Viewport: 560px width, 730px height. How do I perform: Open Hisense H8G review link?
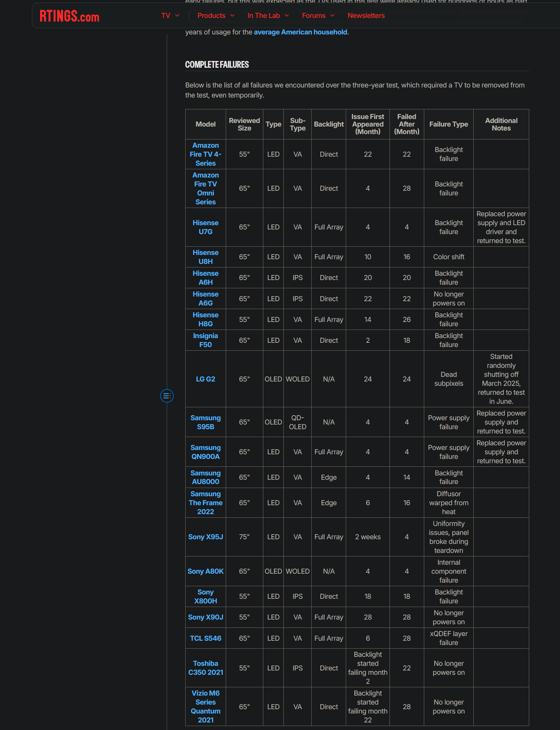(206, 319)
